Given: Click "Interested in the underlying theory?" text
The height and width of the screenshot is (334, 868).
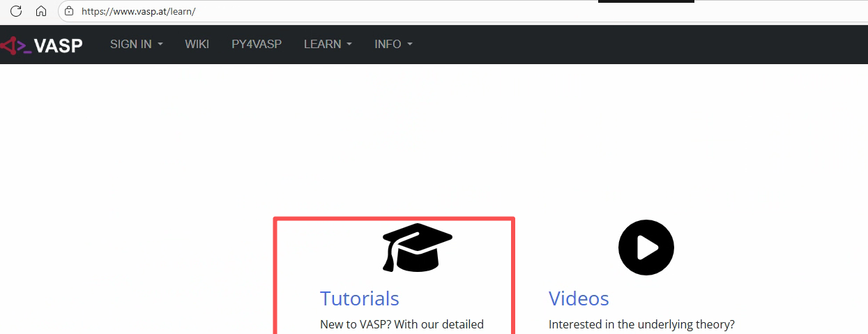Looking at the screenshot, I should (x=641, y=324).
